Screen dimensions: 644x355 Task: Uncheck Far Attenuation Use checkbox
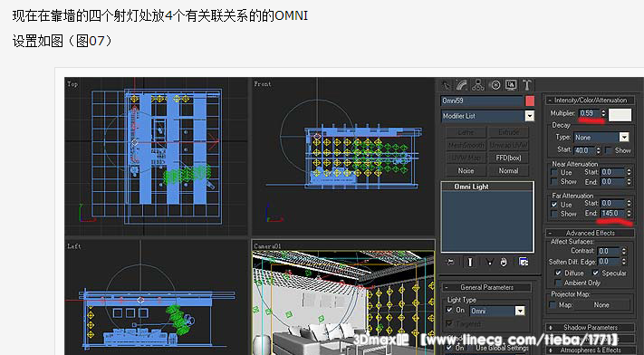[554, 204]
